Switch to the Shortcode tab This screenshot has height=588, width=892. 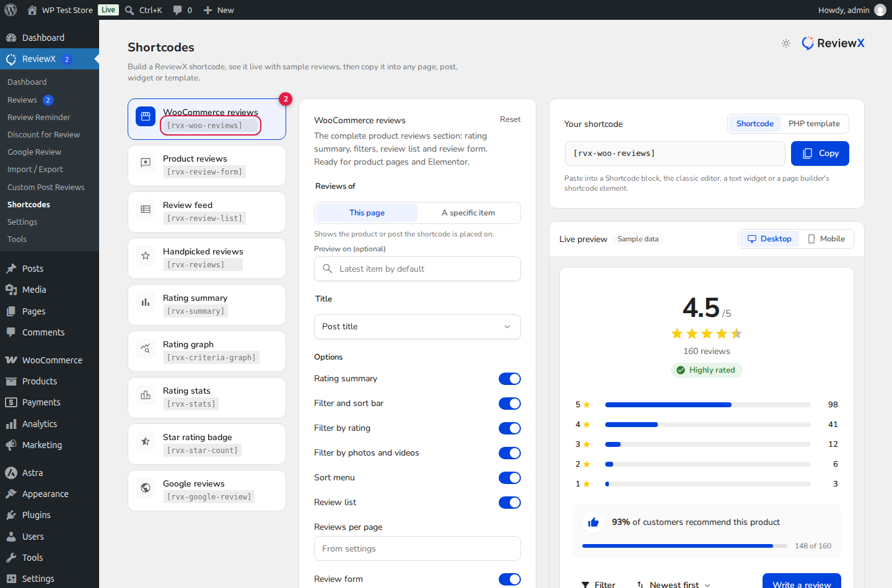(754, 124)
